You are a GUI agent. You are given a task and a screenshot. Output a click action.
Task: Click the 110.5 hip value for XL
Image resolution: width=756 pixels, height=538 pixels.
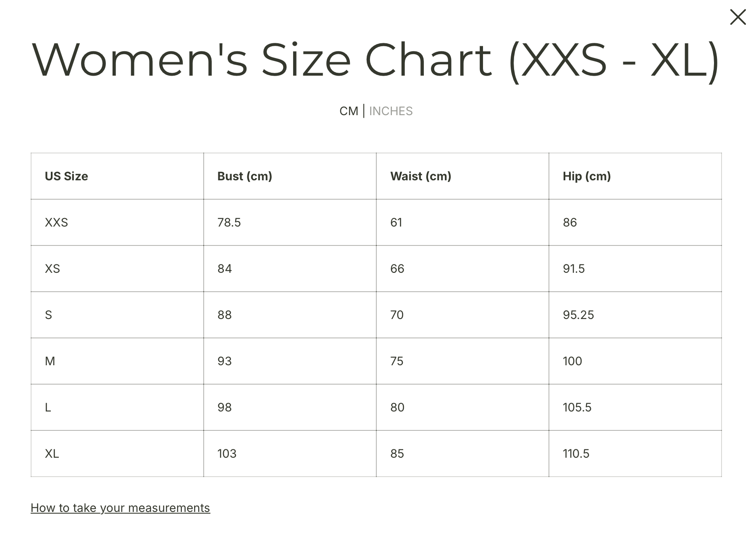click(576, 454)
